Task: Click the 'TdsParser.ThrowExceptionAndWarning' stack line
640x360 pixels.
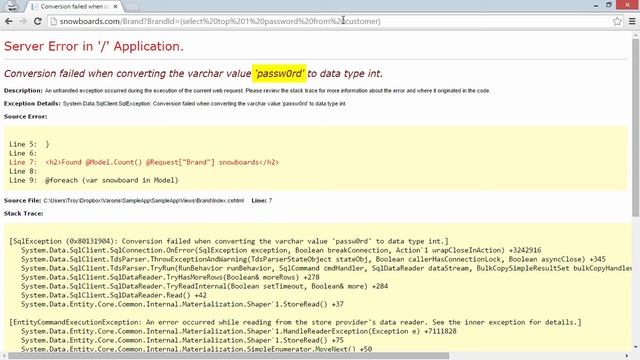Action: (x=313, y=259)
